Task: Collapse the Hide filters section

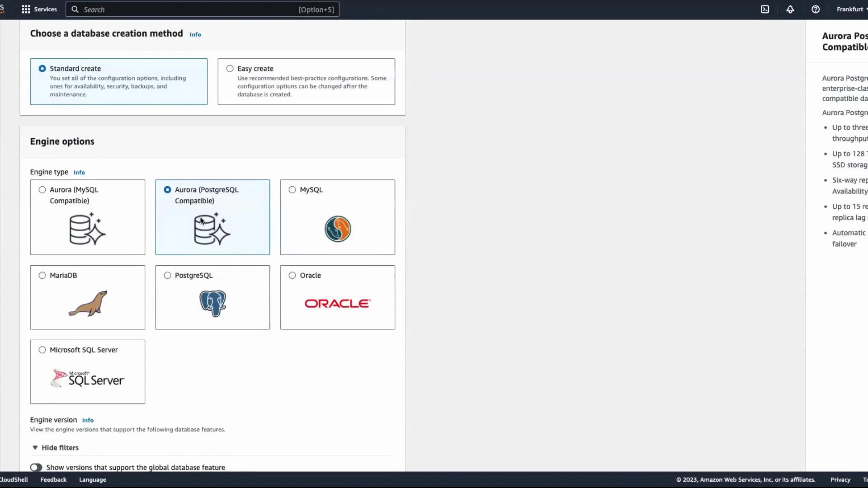Action: pyautogui.click(x=55, y=447)
